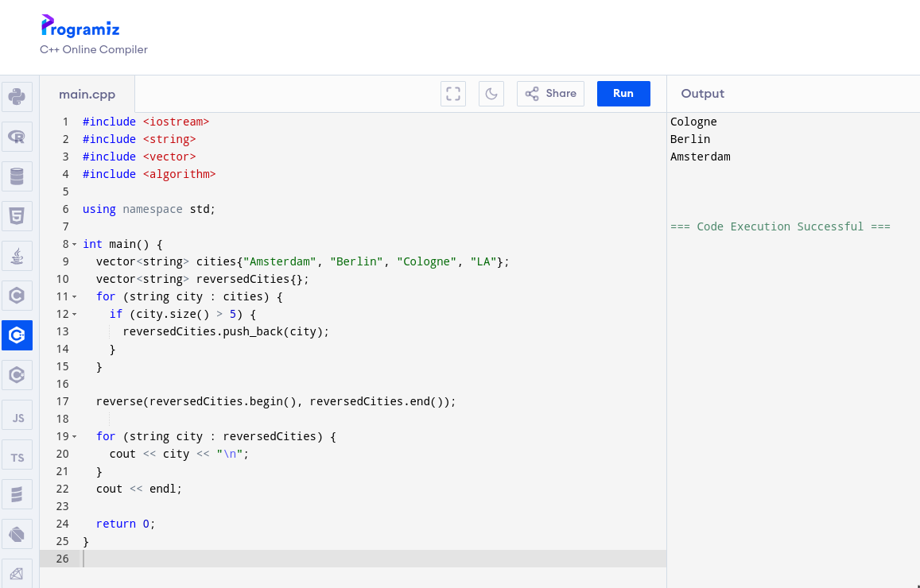Screen dimensions: 920x588
Task: Select the highlighted C++ compiler icon
Action: pos(17,335)
